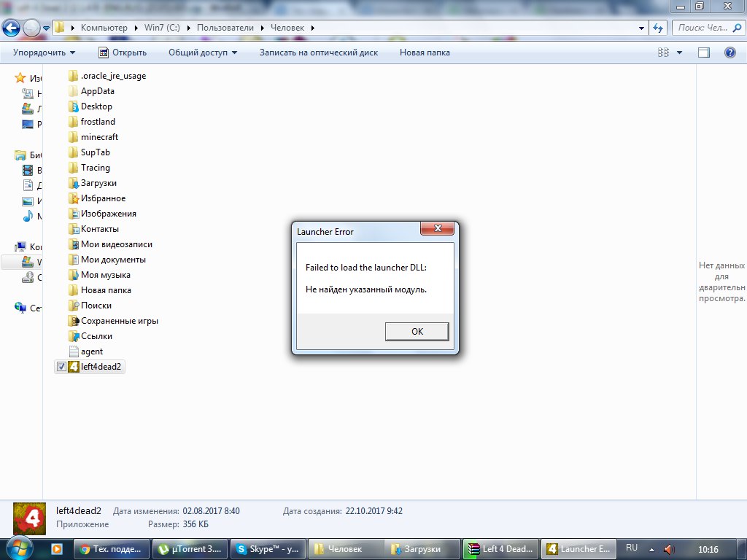
Task: Toggle the preview pane button
Action: click(x=704, y=52)
